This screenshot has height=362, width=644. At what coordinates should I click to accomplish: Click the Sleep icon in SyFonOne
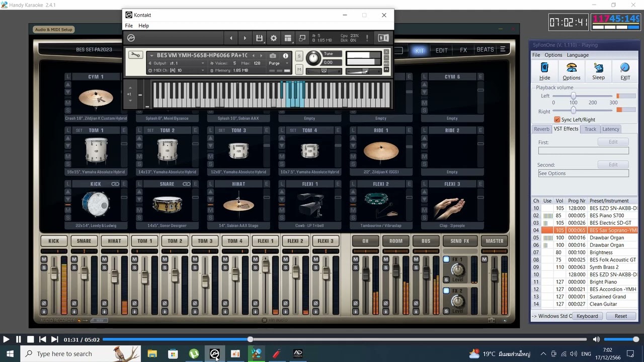pos(599,68)
